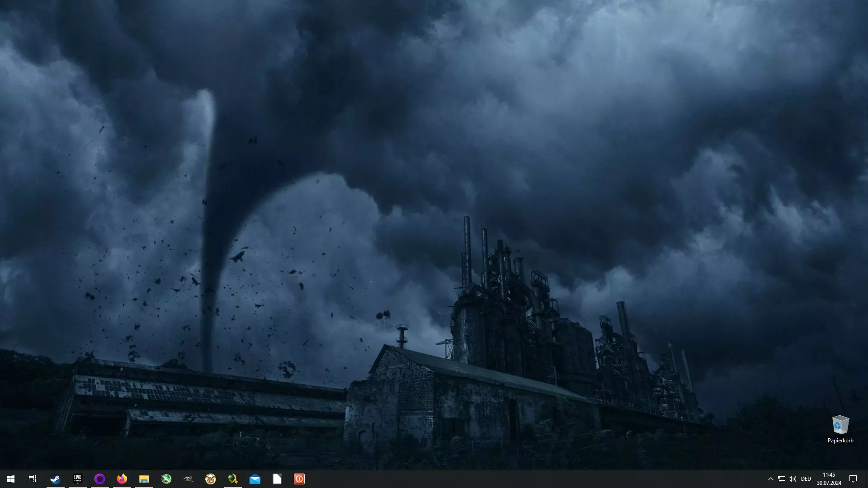Open the Windows Start menu
This screenshot has width=868, height=488.
(11, 479)
